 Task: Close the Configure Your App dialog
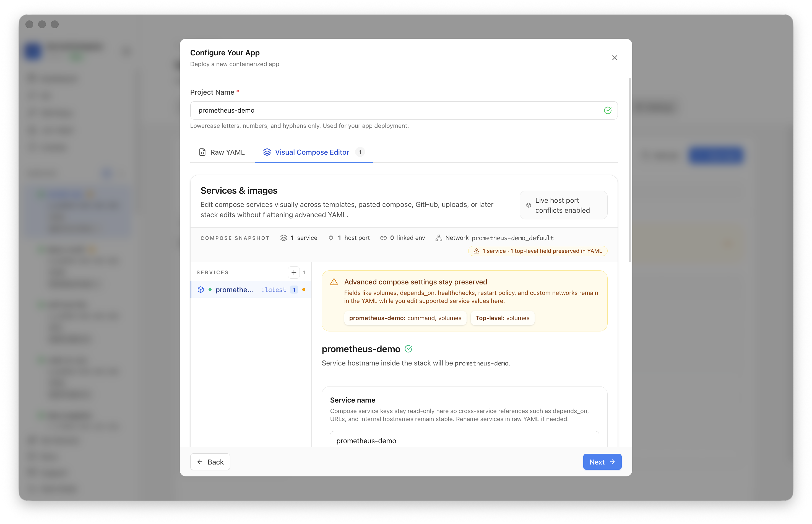[614, 58]
